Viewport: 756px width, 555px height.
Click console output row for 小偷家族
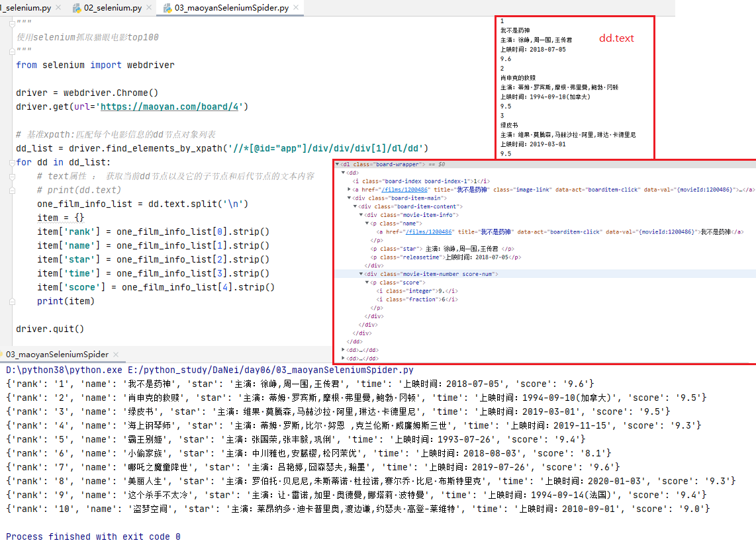tap(308, 453)
